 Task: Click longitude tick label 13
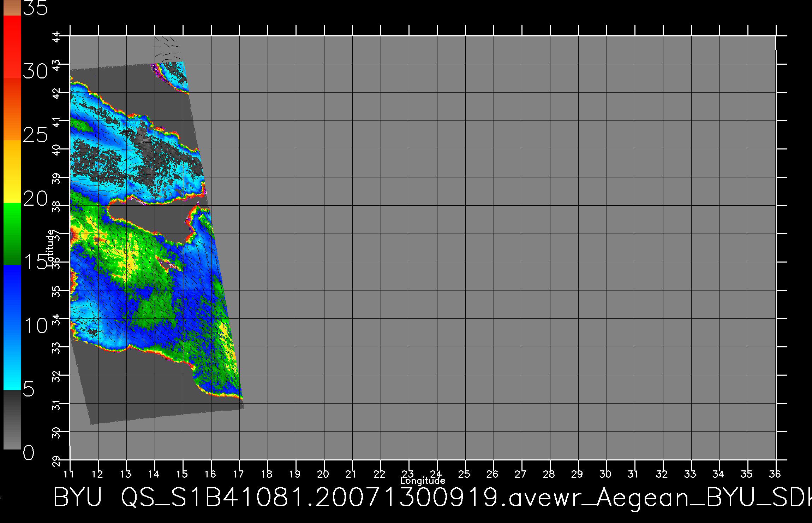click(x=125, y=474)
